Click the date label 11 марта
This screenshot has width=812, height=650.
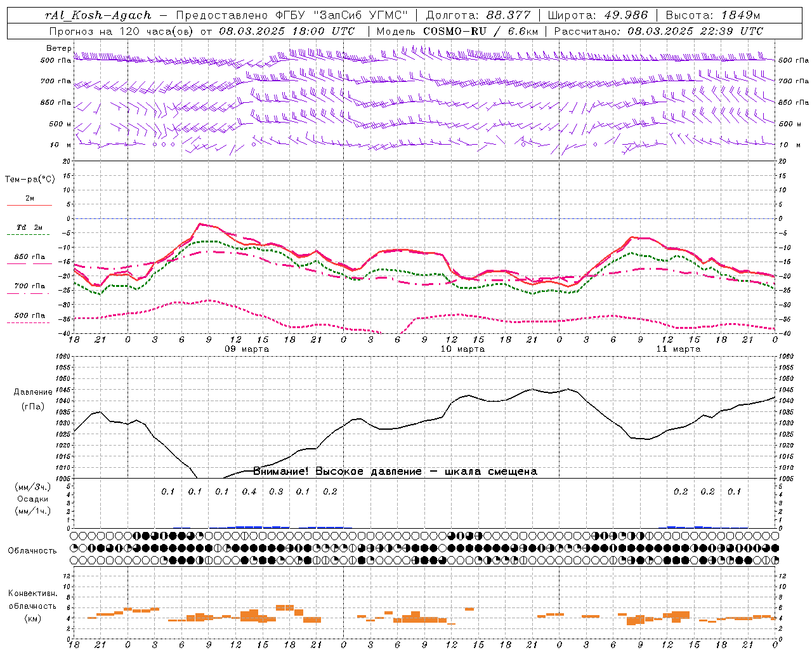coord(678,349)
